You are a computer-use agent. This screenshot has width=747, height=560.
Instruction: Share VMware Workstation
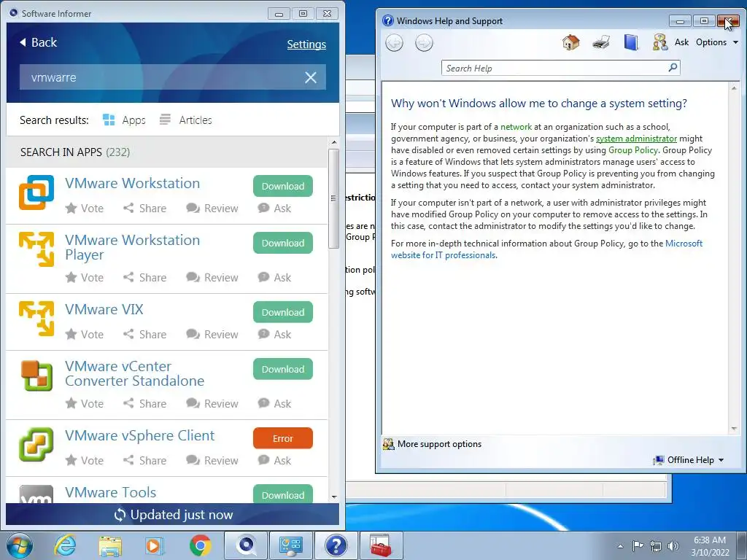point(145,208)
